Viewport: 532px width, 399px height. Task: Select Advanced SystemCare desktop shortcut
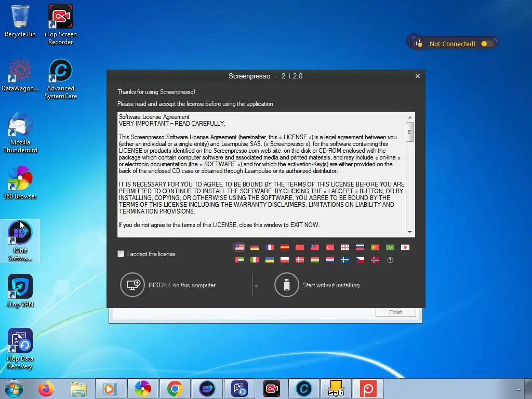[x=60, y=79]
